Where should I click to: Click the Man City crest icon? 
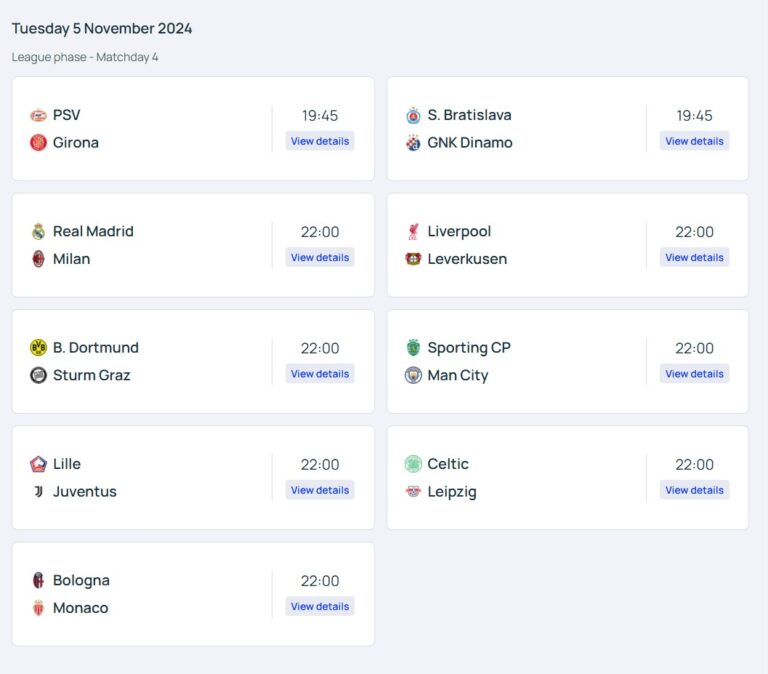(x=413, y=375)
